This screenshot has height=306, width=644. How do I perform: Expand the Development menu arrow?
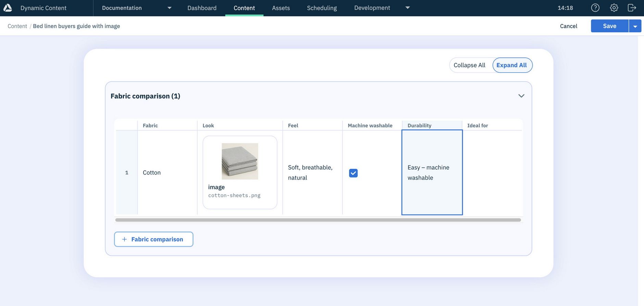click(x=407, y=8)
